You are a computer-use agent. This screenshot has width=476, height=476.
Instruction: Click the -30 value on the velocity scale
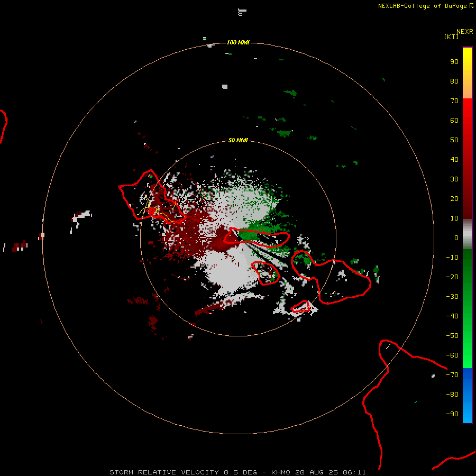coord(452,297)
